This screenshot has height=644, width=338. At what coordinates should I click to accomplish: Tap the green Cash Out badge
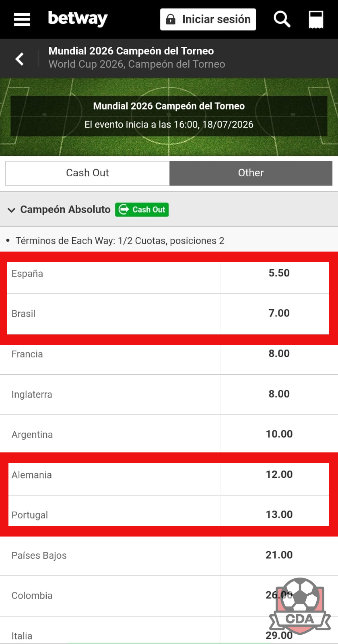[x=142, y=209]
